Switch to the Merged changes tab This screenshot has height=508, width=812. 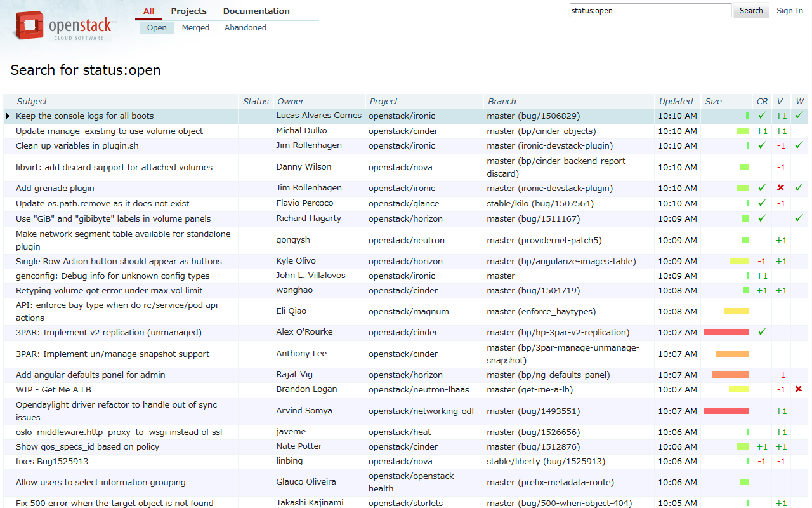pos(195,28)
